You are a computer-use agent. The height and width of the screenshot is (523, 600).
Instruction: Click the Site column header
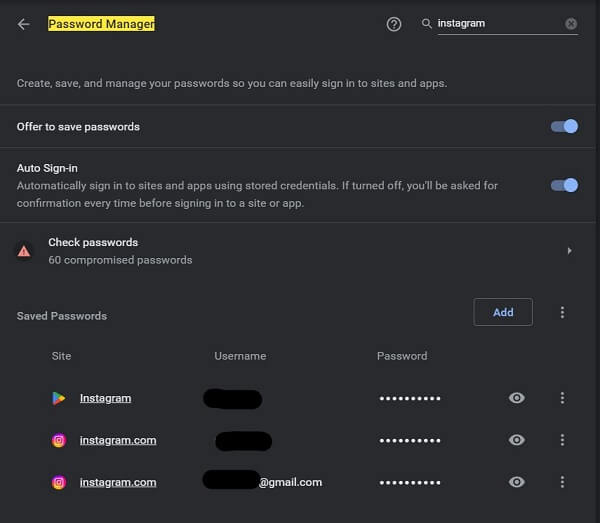point(61,356)
